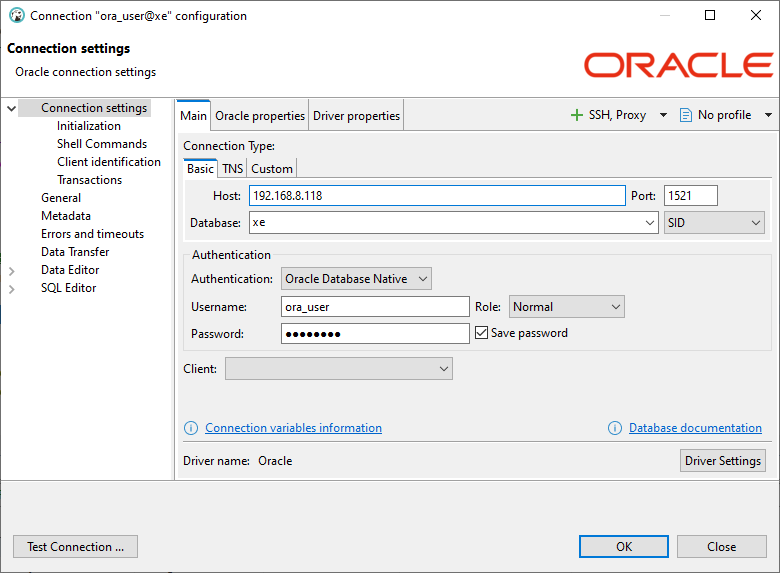
Task: Open the SID connection type dropdown
Action: 714,223
